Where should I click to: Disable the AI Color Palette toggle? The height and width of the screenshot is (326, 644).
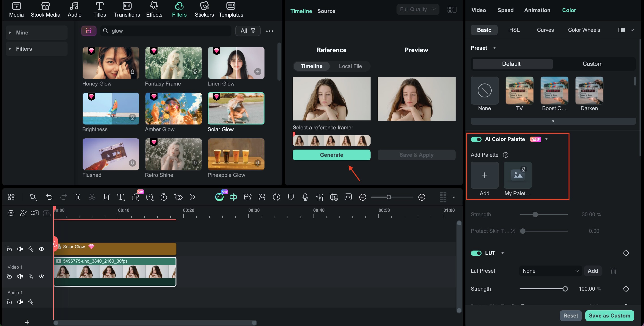point(476,139)
